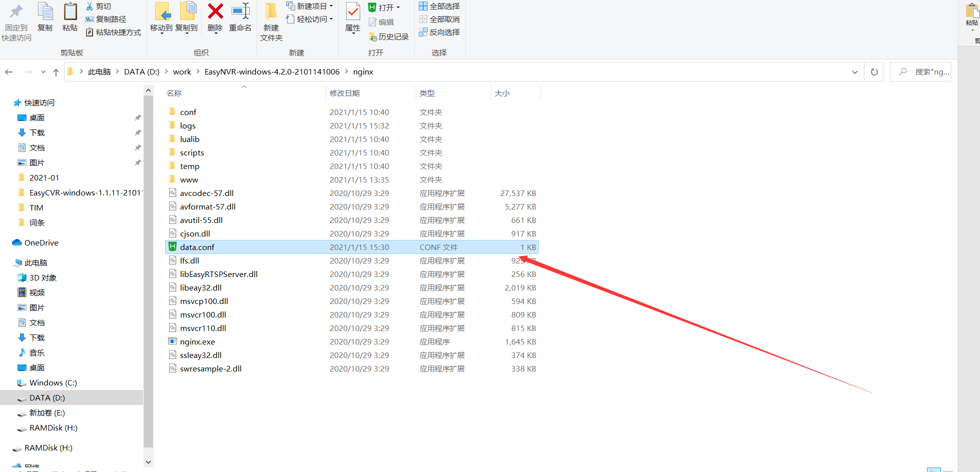This screenshot has height=472, width=980.
Task: Open the Open (打开) dropdown arrow
Action: click(x=398, y=7)
